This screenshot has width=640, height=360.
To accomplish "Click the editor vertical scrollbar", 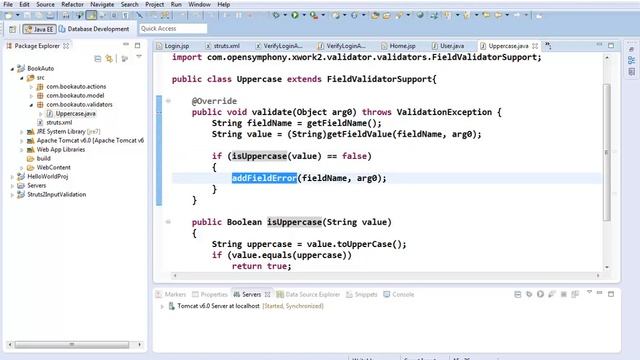I will pyautogui.click(x=607, y=152).
